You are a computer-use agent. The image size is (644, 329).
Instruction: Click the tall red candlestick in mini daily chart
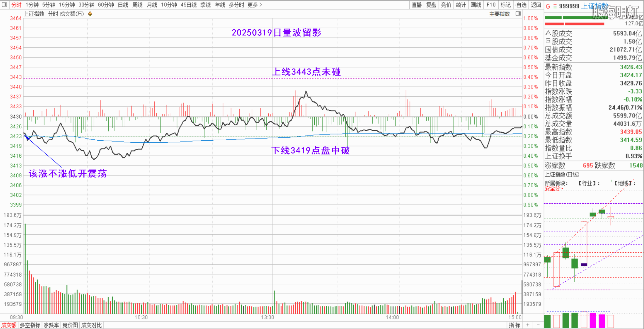pos(584,244)
